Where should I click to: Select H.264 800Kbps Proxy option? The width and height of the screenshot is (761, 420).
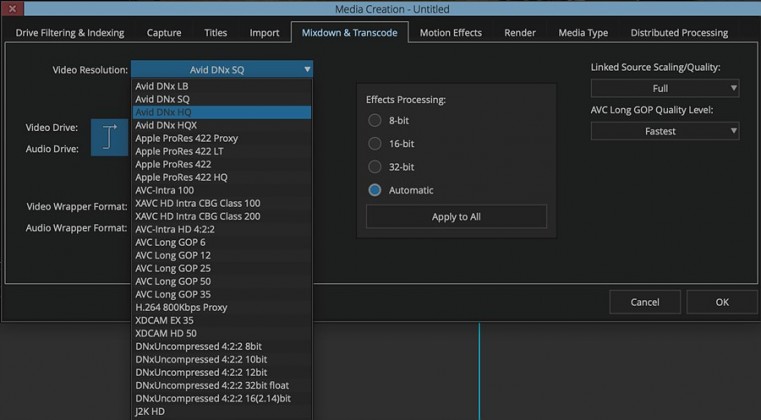coord(181,307)
